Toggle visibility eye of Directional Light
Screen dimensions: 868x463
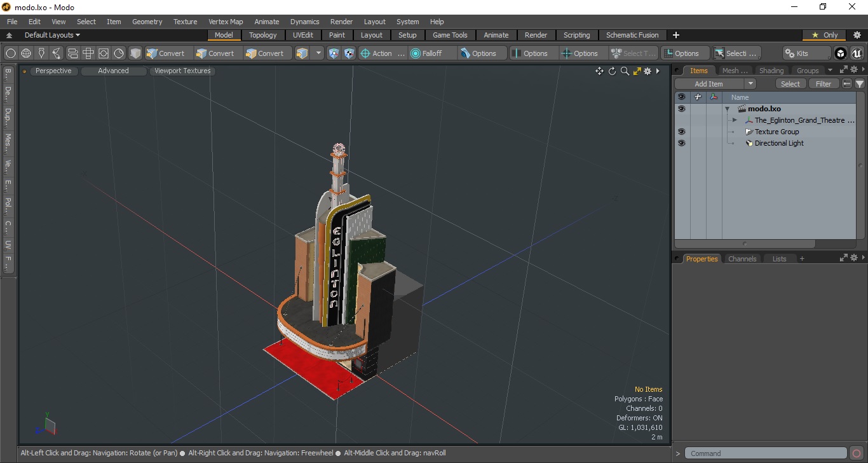click(681, 143)
